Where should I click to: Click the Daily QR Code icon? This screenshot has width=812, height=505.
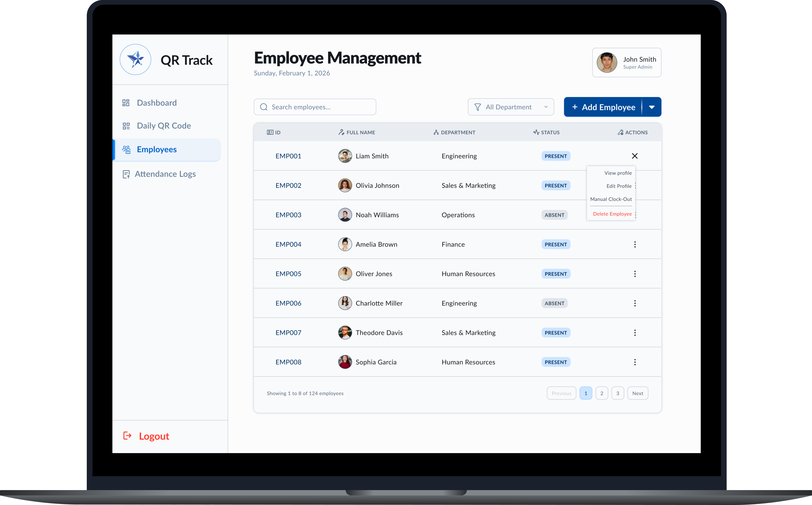coord(126,126)
